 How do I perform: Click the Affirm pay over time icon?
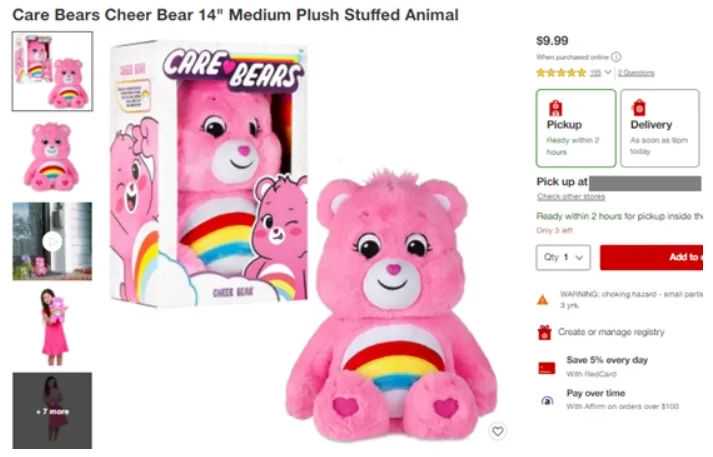(546, 400)
